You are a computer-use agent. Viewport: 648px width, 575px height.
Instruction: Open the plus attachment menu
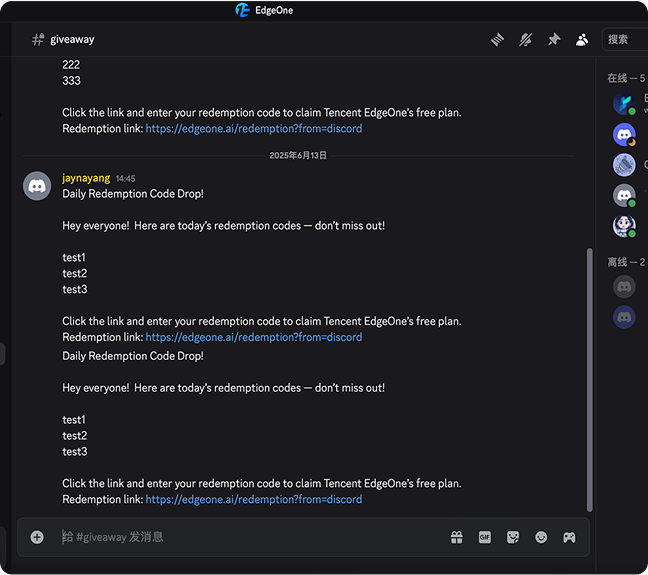click(x=37, y=537)
